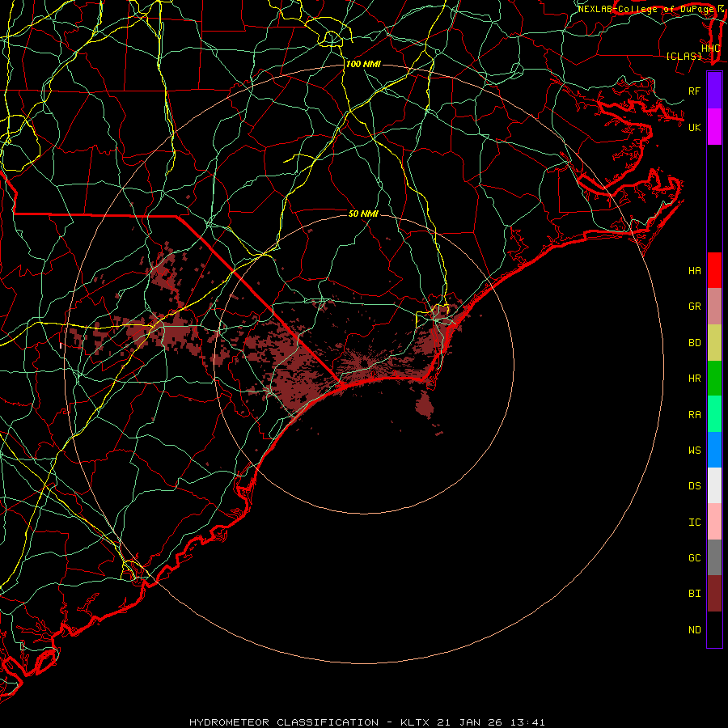Click the GC gray legend swatch
728x728 pixels.
[714, 557]
